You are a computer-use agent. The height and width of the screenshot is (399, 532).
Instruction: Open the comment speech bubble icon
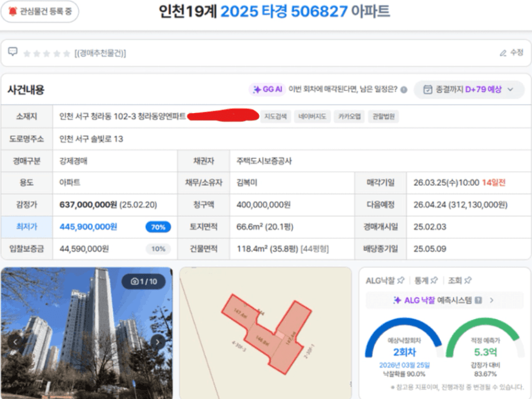coord(12,52)
